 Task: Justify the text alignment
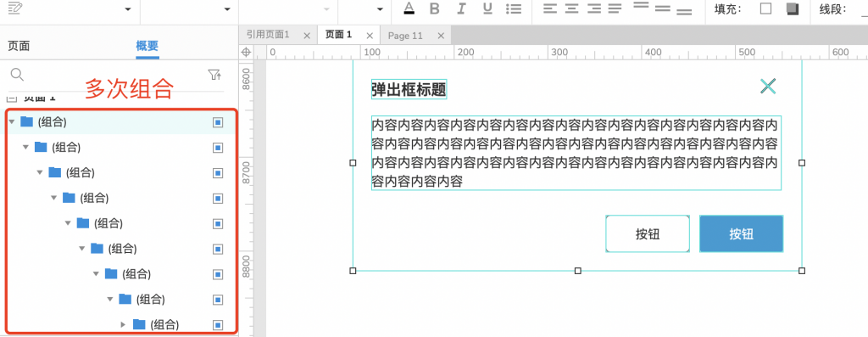pyautogui.click(x=615, y=8)
